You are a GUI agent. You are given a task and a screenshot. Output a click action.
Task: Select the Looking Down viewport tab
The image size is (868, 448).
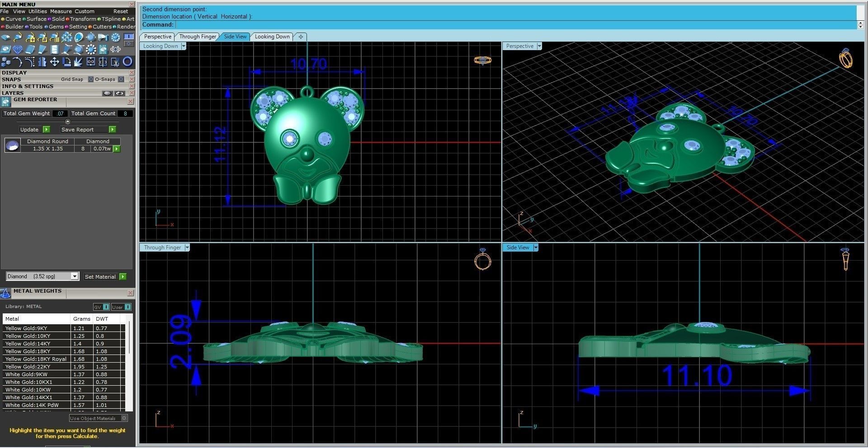coord(272,37)
